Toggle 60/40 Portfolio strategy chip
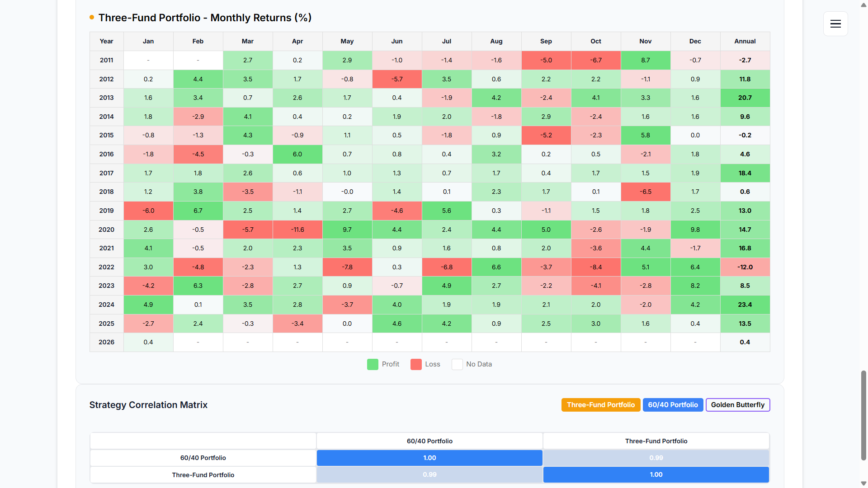This screenshot has width=868, height=488. click(x=673, y=405)
